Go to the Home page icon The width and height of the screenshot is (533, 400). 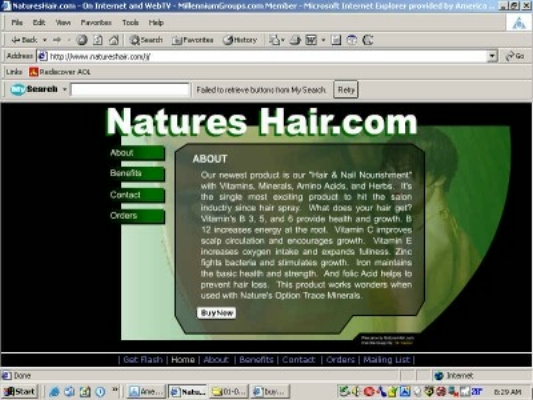click(x=114, y=40)
